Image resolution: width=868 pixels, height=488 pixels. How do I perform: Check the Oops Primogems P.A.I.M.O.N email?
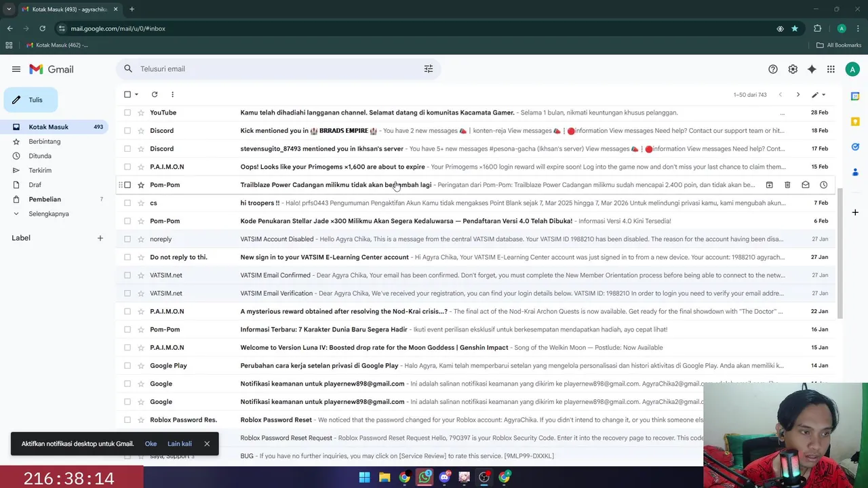tap(127, 167)
